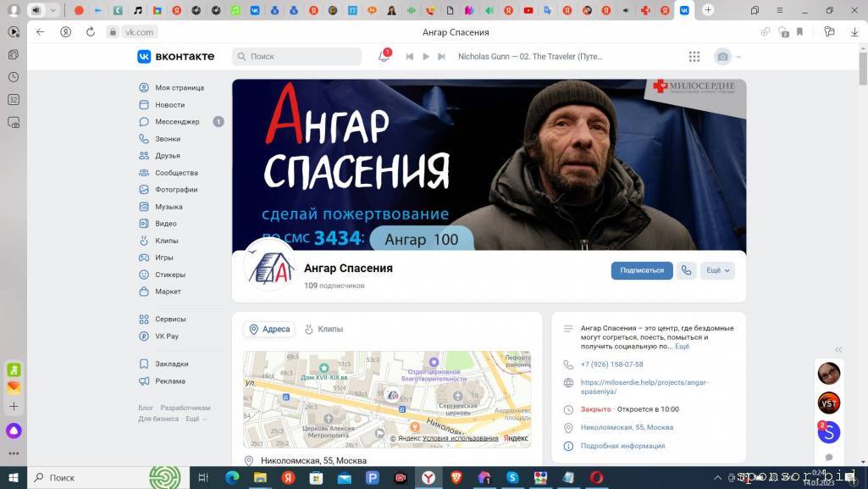Click the Подписаться button
Screen dimensions: 868x489
[642, 270]
